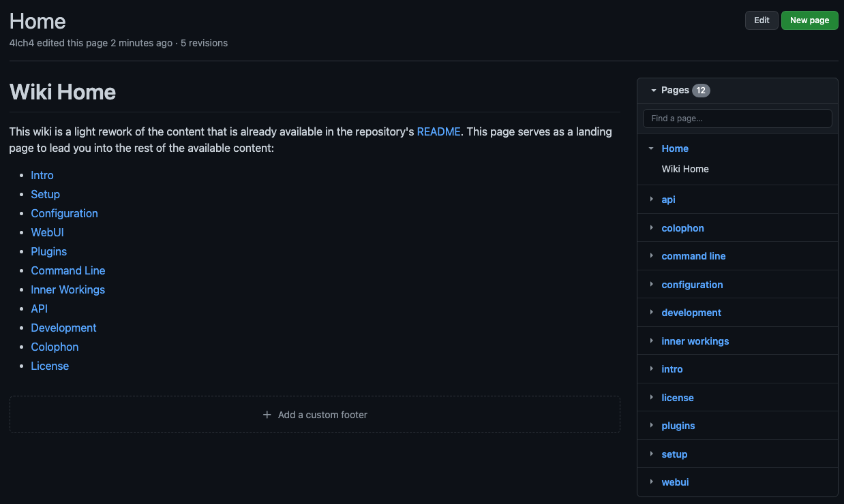
Task: Create a wiki page via New page button
Action: (809, 20)
